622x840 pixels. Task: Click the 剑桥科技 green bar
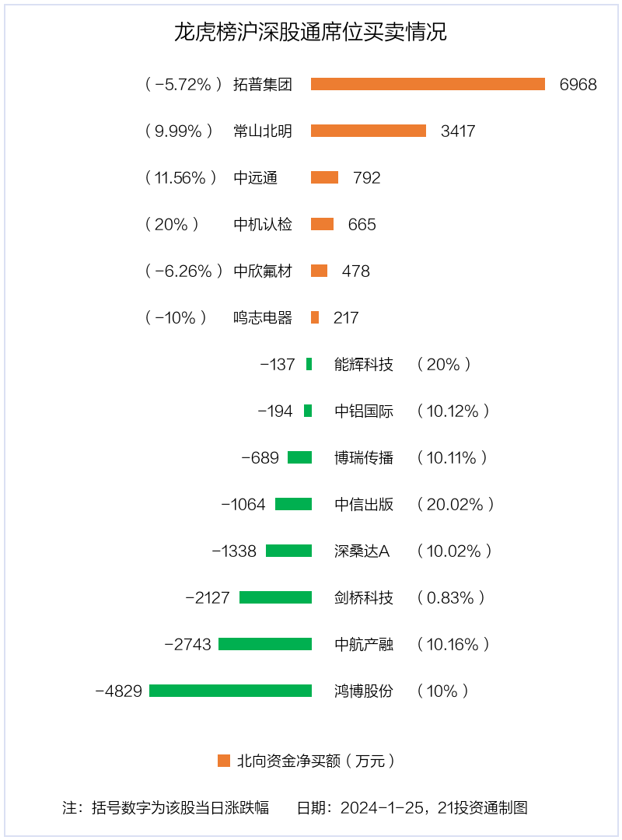(x=275, y=597)
